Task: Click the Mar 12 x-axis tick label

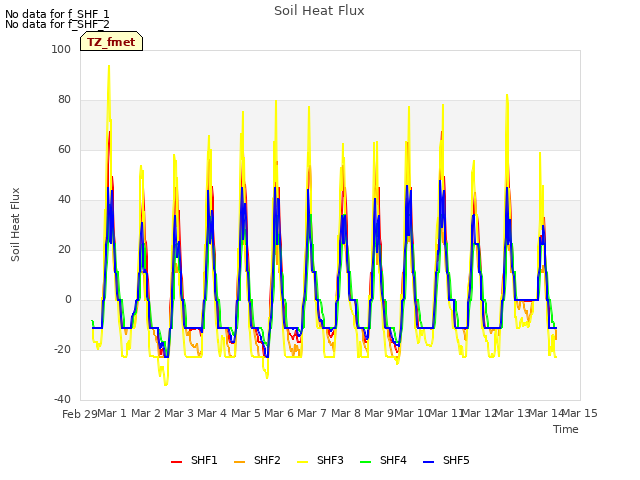Action: [x=479, y=413]
